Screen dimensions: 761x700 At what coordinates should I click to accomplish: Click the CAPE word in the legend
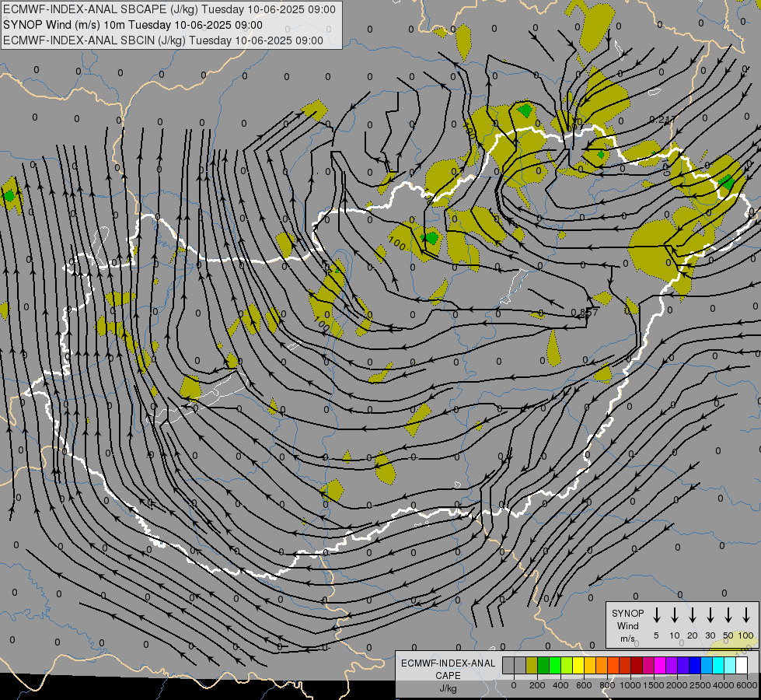[448, 676]
